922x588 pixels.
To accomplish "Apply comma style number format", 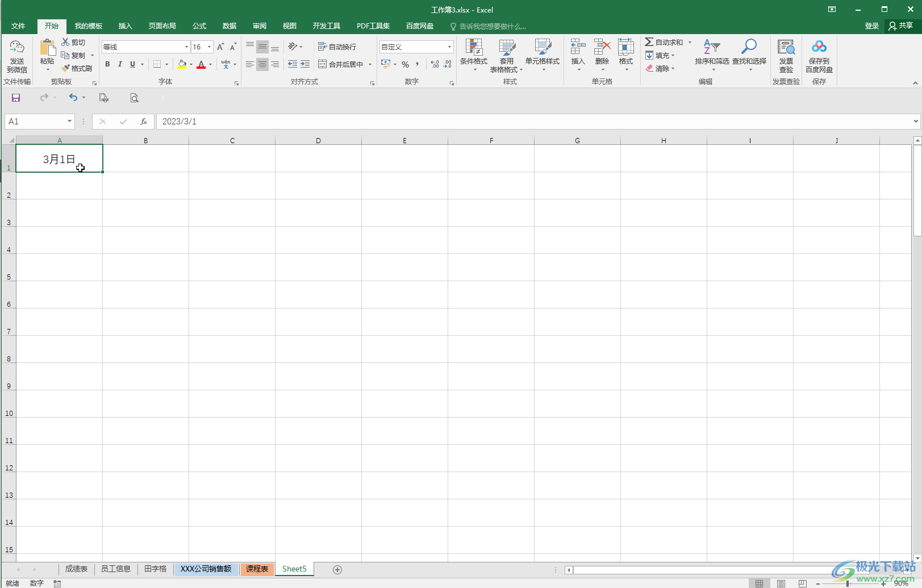I will click(418, 64).
